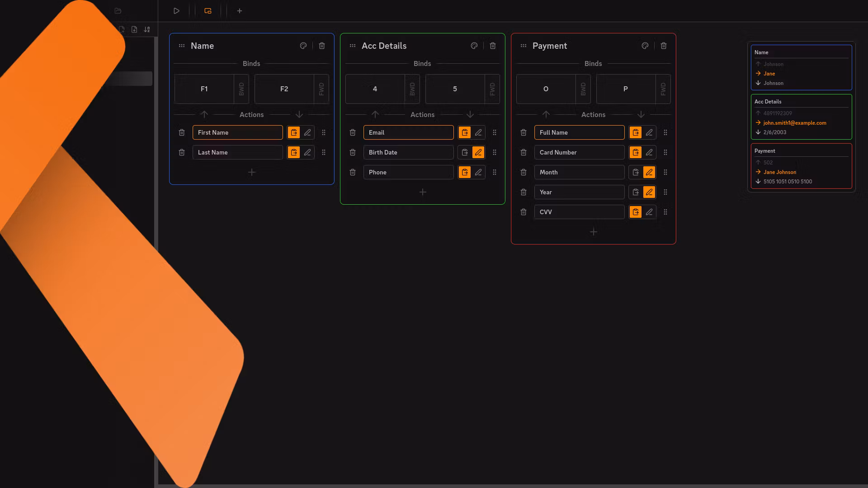This screenshot has width=868, height=488.
Task: Toggle the orange overlay window icon
Action: 208,11
